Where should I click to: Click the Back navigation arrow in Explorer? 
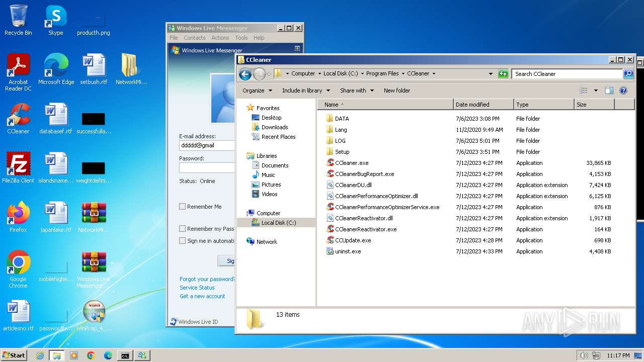245,74
